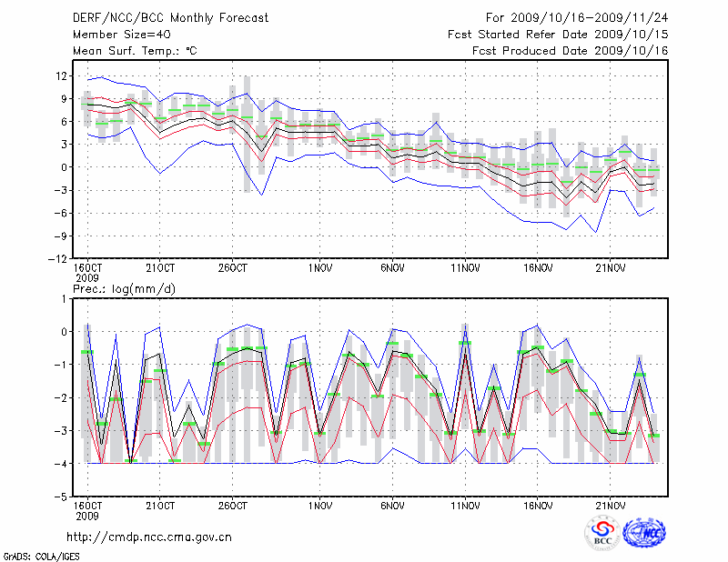Select the Fcst Produced Date line
728x562 pixels.
(x=570, y=50)
